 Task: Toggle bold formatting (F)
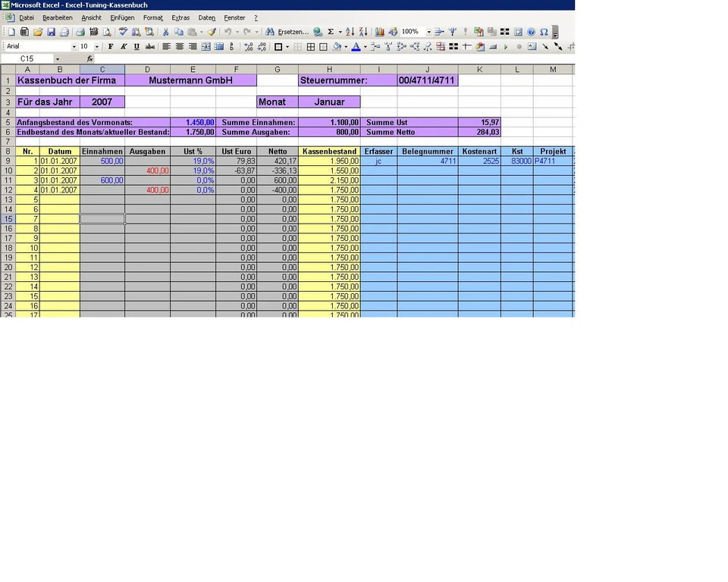111,46
